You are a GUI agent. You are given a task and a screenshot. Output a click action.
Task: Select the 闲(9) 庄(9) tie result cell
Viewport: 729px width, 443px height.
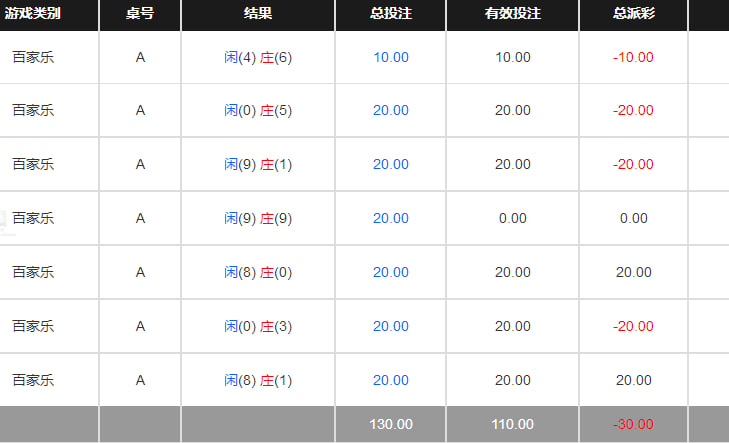[258, 218]
